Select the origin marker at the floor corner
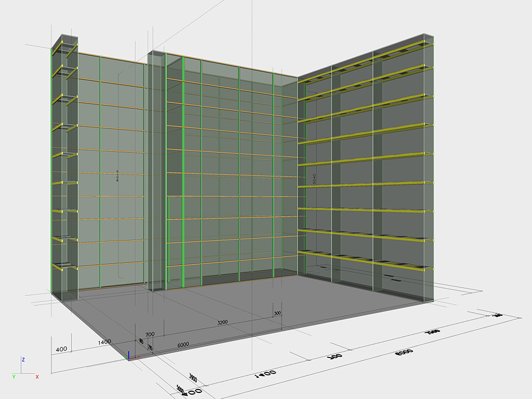 [129, 356]
